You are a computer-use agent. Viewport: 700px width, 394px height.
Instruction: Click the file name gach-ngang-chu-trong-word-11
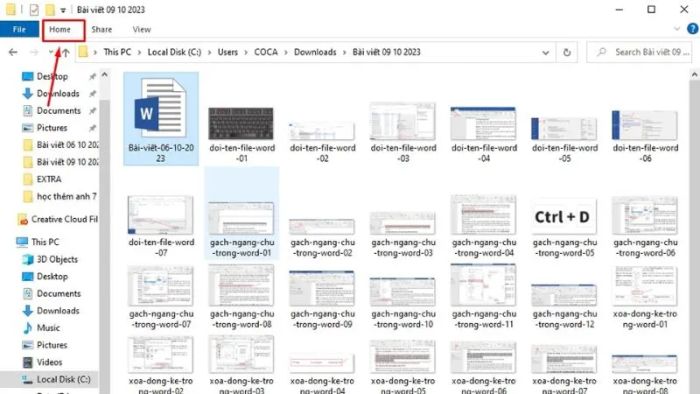484,319
